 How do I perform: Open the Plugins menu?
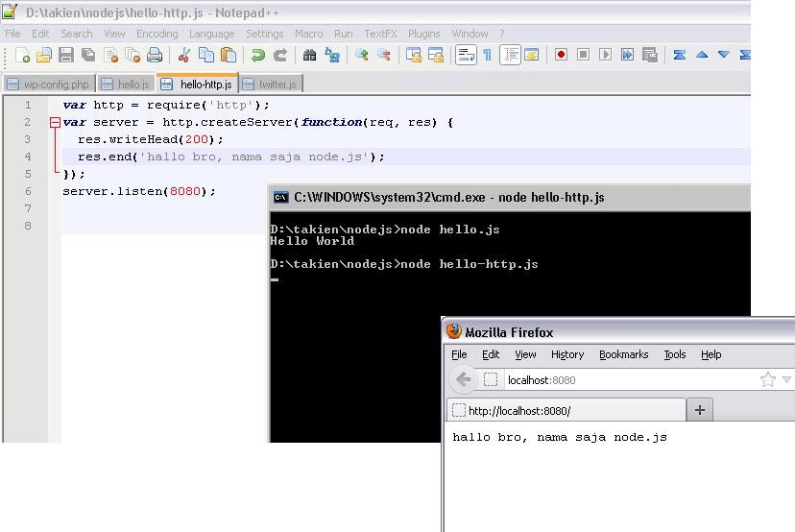coord(423,34)
